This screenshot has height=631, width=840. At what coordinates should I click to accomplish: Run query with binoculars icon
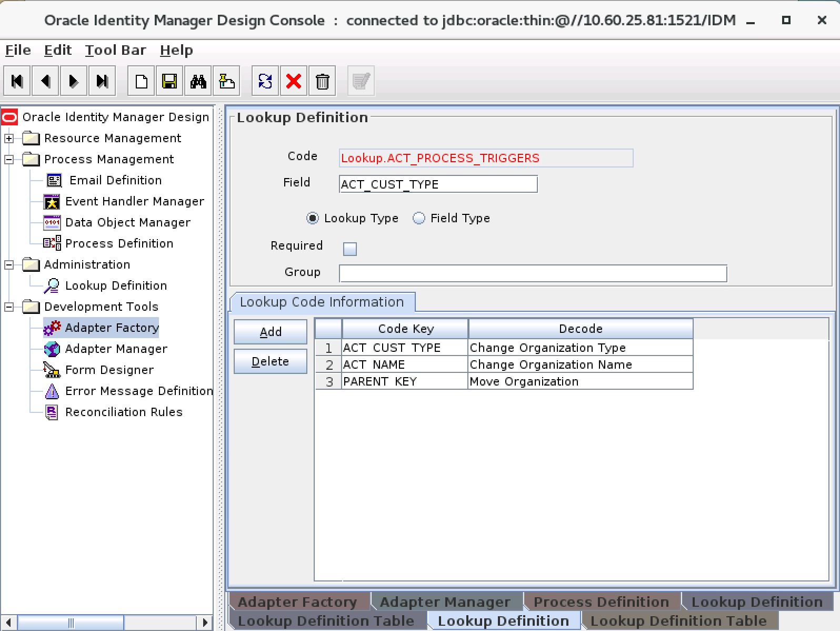[198, 81]
